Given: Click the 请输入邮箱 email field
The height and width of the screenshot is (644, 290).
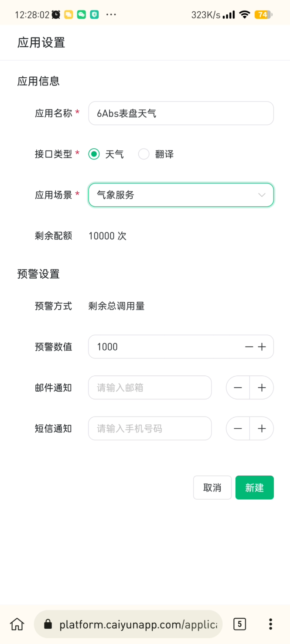Looking at the screenshot, I should (150, 388).
